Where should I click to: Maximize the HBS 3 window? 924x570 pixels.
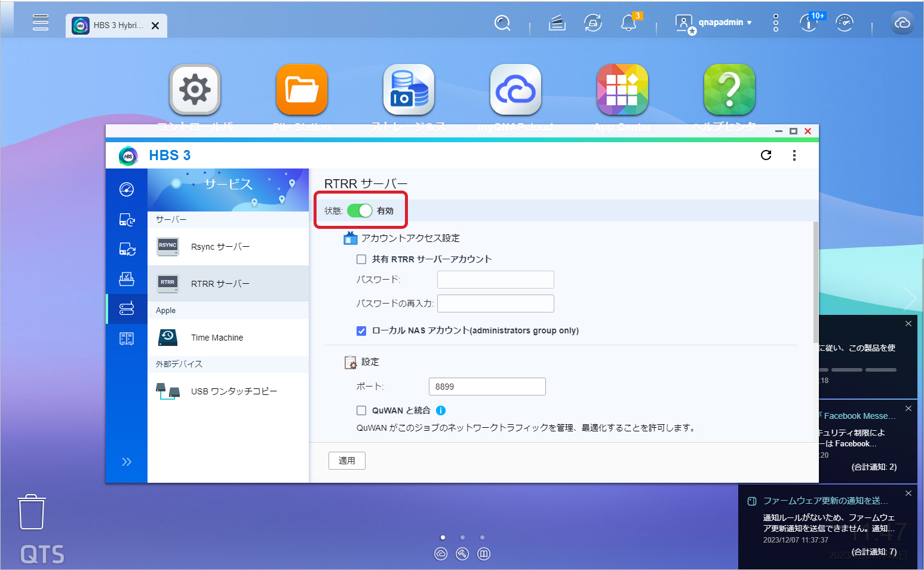pos(793,131)
